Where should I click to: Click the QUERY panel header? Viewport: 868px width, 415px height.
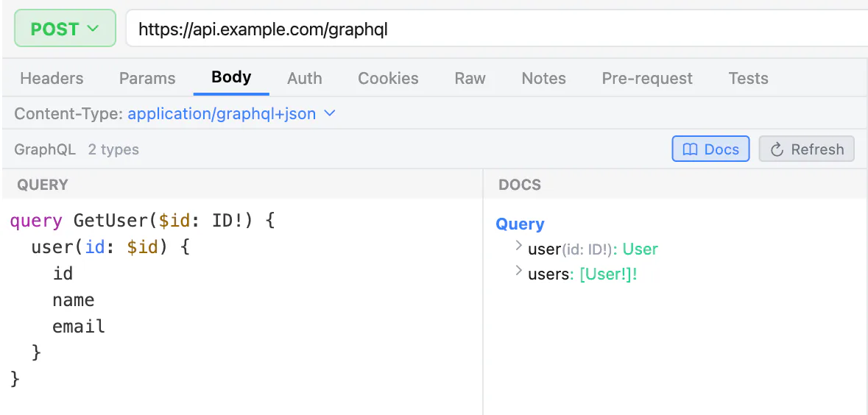click(x=43, y=185)
